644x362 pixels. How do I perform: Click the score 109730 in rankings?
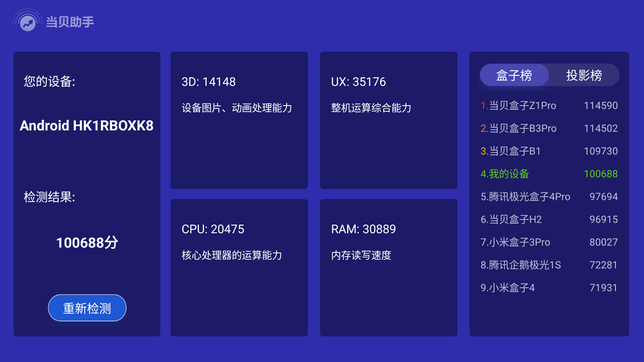coord(601,151)
